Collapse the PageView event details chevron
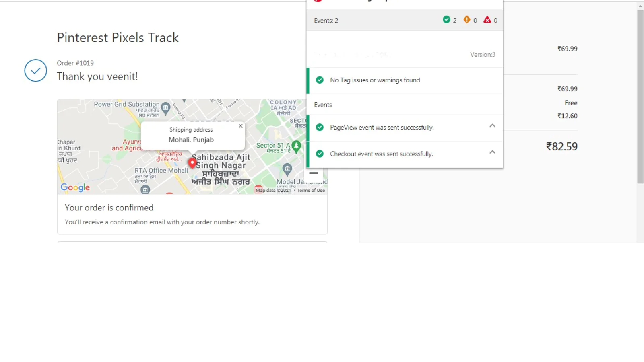Image resolution: width=644 pixels, height=362 pixels. tap(492, 126)
